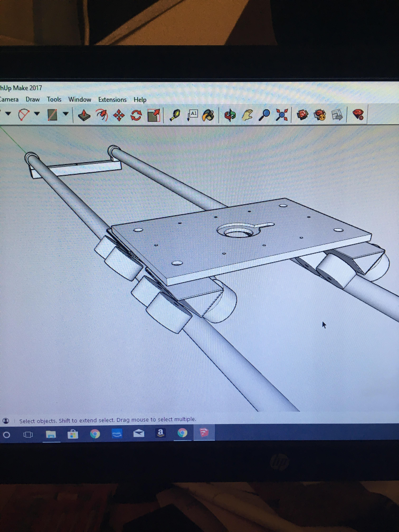Select the Zoom magnifier tool
Viewport: 399px width, 532px height.
pyautogui.click(x=264, y=115)
